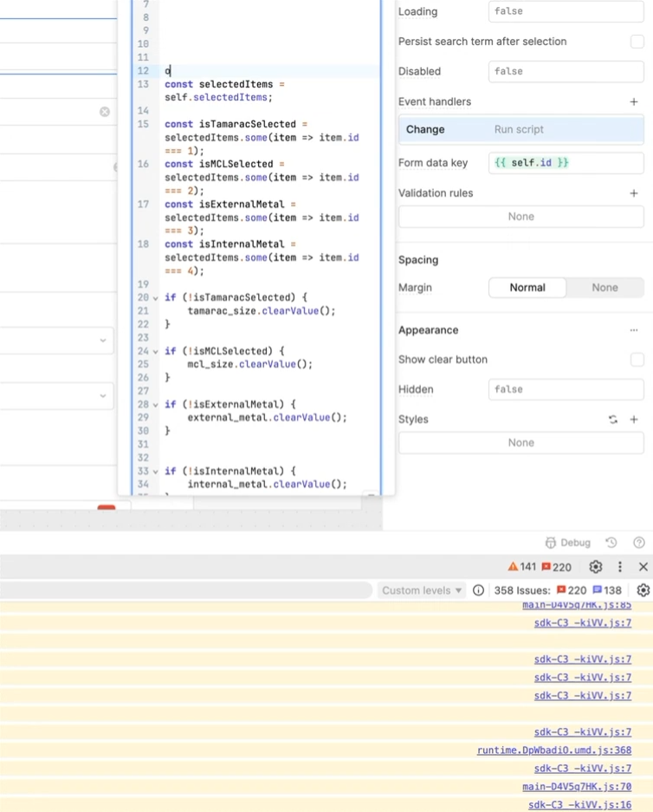Add a new event handler

pyautogui.click(x=634, y=102)
